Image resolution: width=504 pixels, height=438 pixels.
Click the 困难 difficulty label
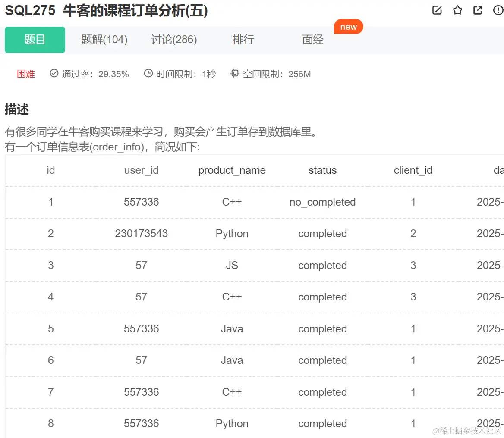point(26,74)
